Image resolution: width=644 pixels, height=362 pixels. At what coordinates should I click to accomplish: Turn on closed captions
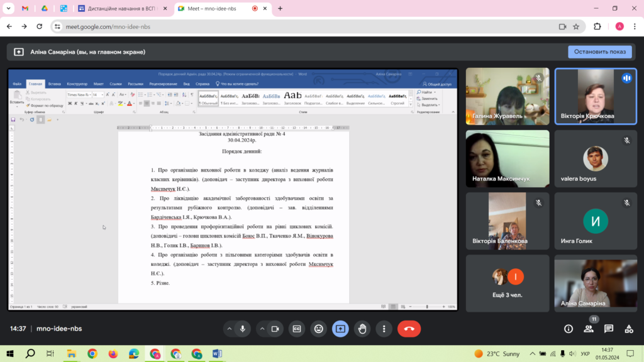point(297,329)
